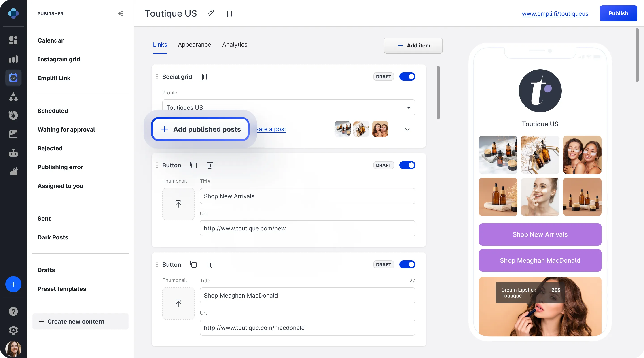644x358 pixels.
Task: Click the delete trash icon on Social grid
Action: [204, 77]
